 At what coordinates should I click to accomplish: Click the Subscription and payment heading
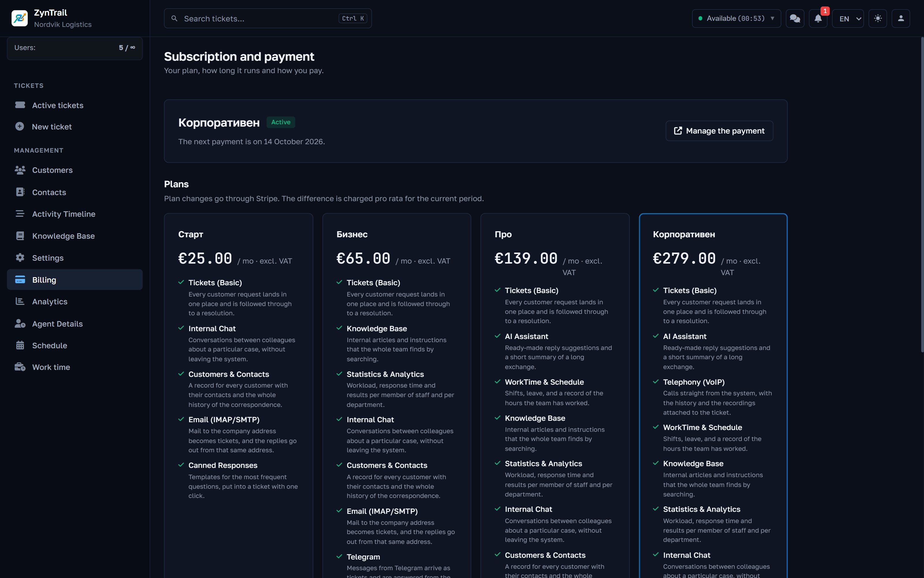(239, 57)
